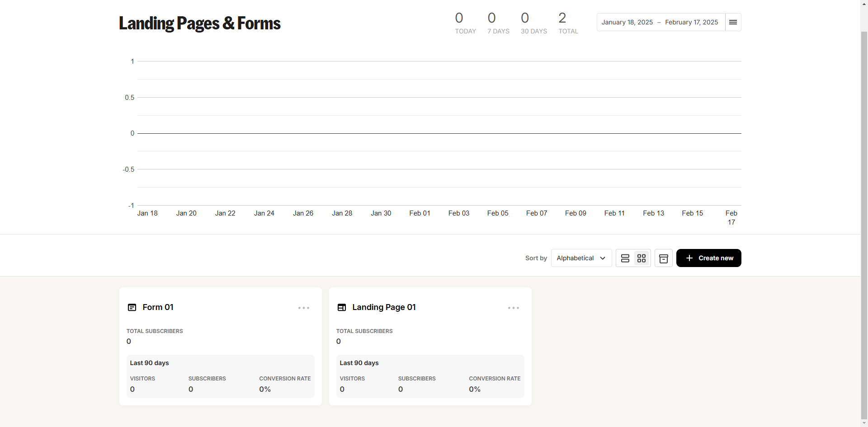The image size is (868, 427).
Task: Click the Form 01 form icon
Action: click(132, 307)
